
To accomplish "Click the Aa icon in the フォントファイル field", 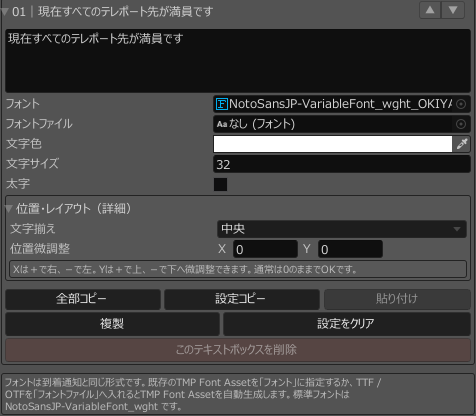I will tap(222, 124).
